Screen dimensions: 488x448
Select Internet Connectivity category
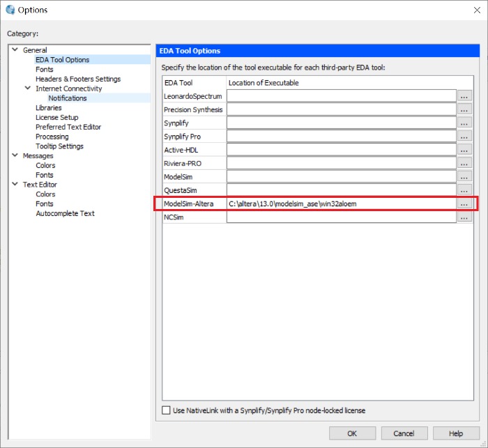pos(68,88)
